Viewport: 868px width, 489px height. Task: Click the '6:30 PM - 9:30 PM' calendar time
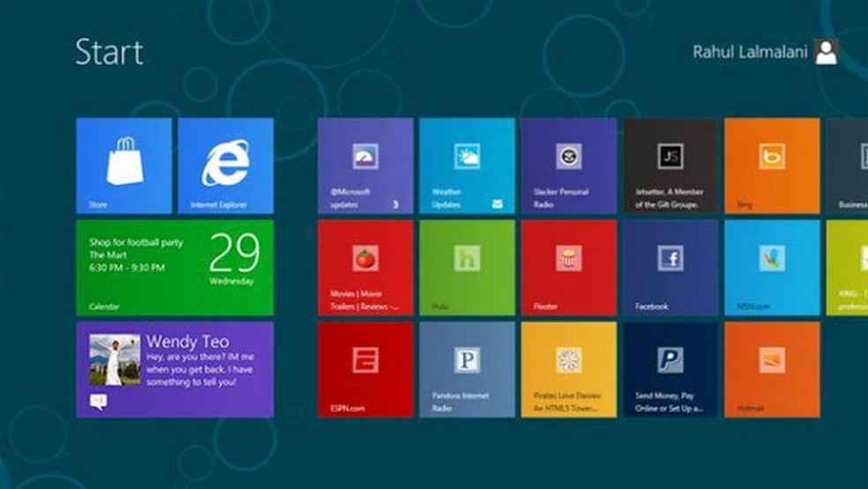[x=127, y=268]
